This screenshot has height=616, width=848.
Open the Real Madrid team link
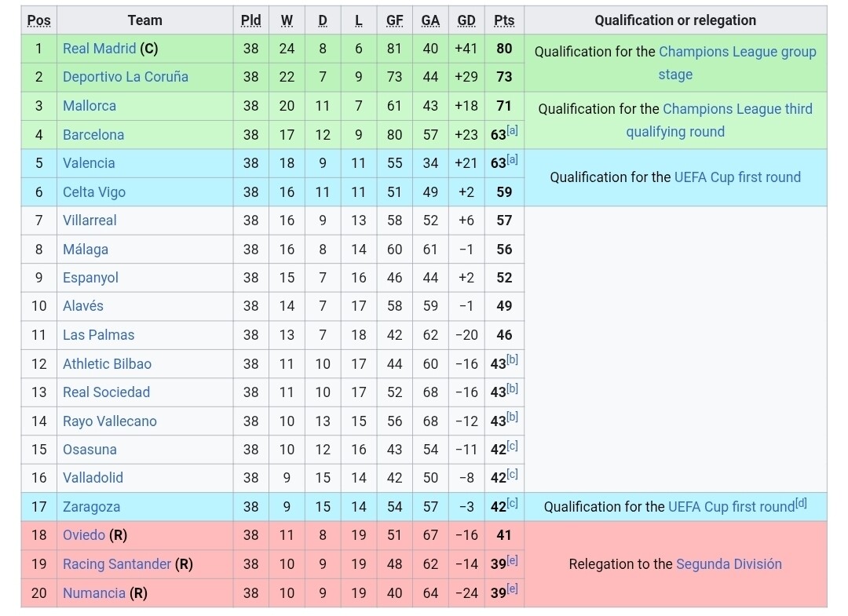(x=99, y=49)
